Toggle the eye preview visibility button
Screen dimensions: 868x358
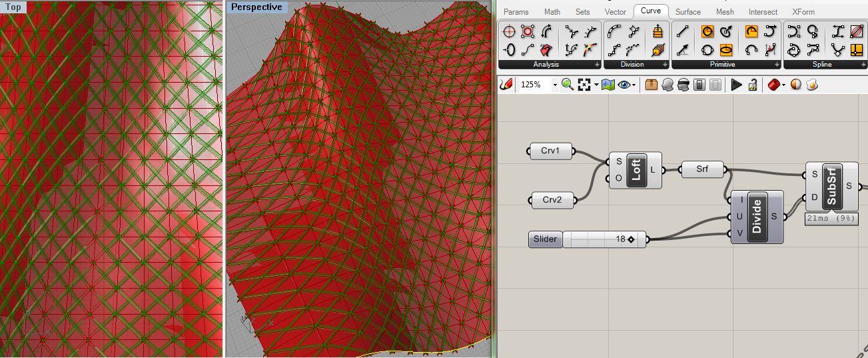[x=626, y=85]
